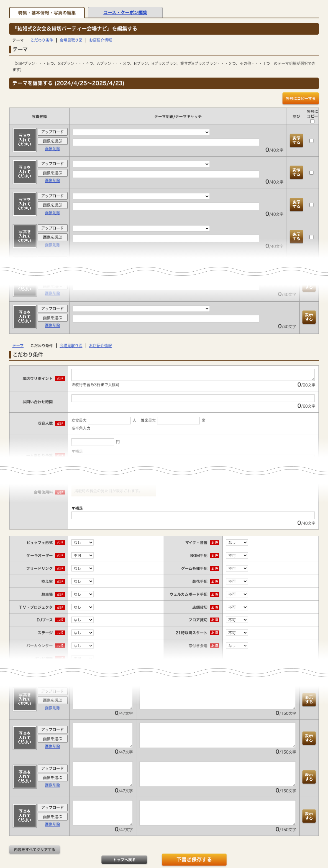Jump to こだわり条件 from the top navigation links

coord(41,40)
